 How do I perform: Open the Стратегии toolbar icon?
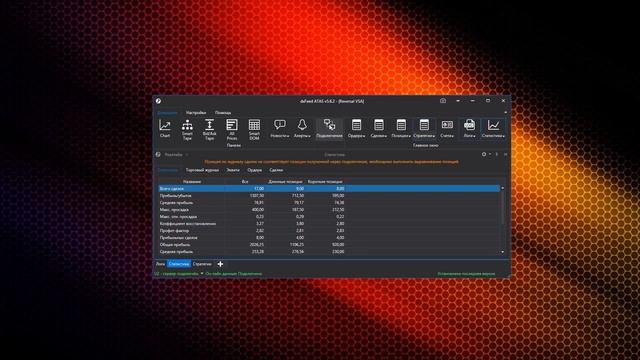click(424, 128)
